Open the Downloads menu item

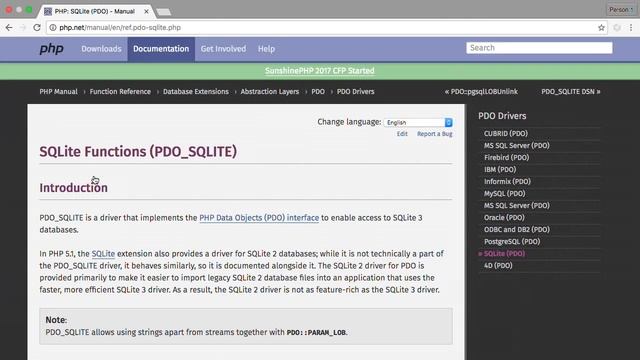coord(101,49)
